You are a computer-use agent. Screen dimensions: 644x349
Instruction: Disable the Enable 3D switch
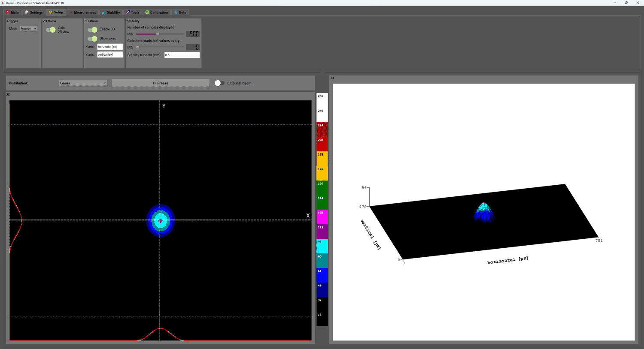tap(92, 30)
